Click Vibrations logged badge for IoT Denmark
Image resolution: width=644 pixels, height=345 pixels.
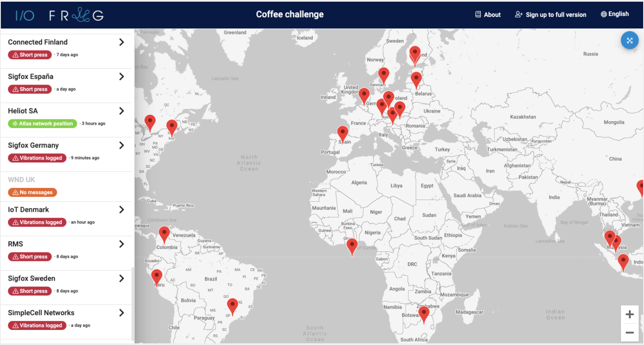pyautogui.click(x=37, y=222)
